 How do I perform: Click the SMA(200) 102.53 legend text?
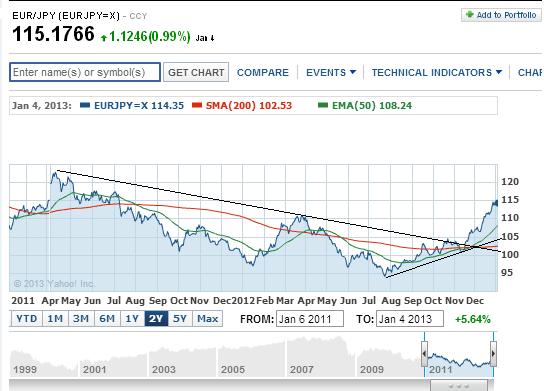[249, 105]
